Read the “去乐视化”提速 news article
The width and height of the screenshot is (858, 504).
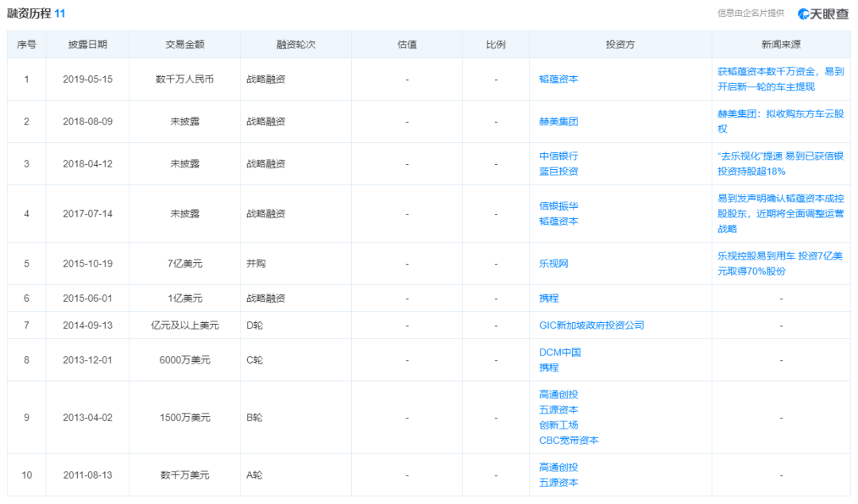point(780,164)
